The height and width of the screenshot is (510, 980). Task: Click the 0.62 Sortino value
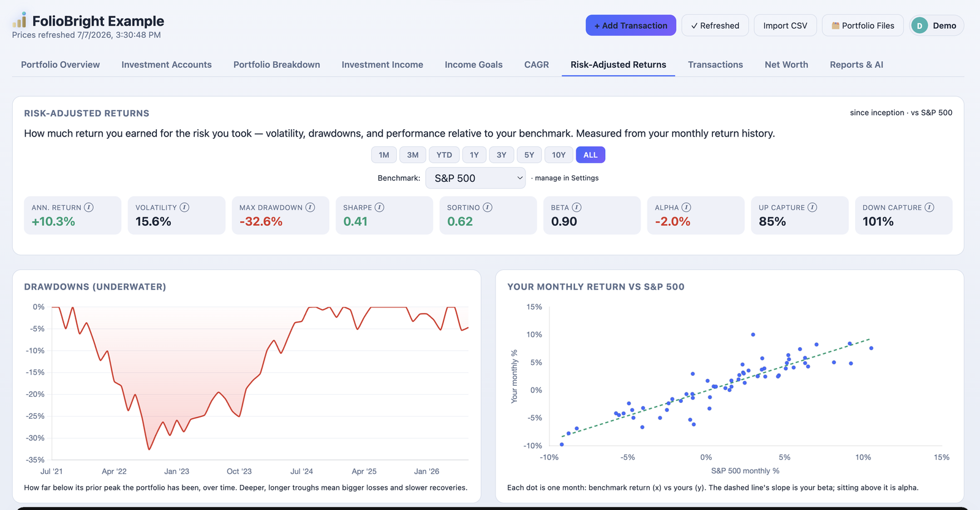tap(460, 222)
